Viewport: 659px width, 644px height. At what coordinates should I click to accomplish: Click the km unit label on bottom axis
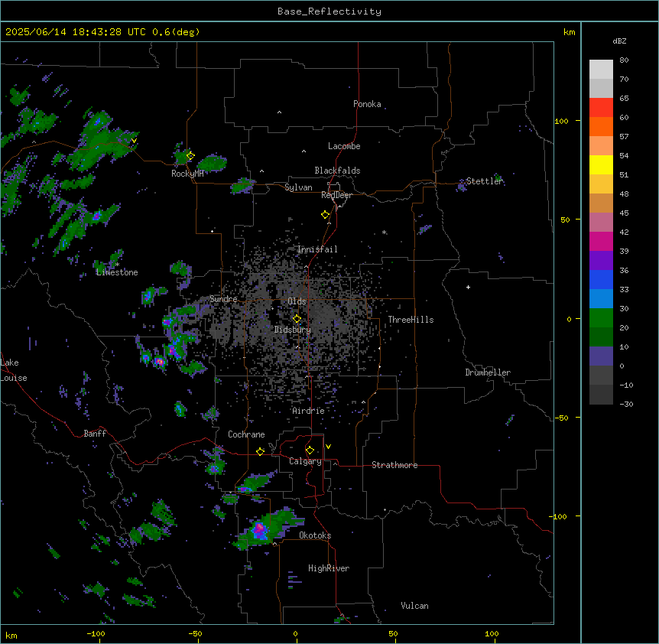pos(11,635)
